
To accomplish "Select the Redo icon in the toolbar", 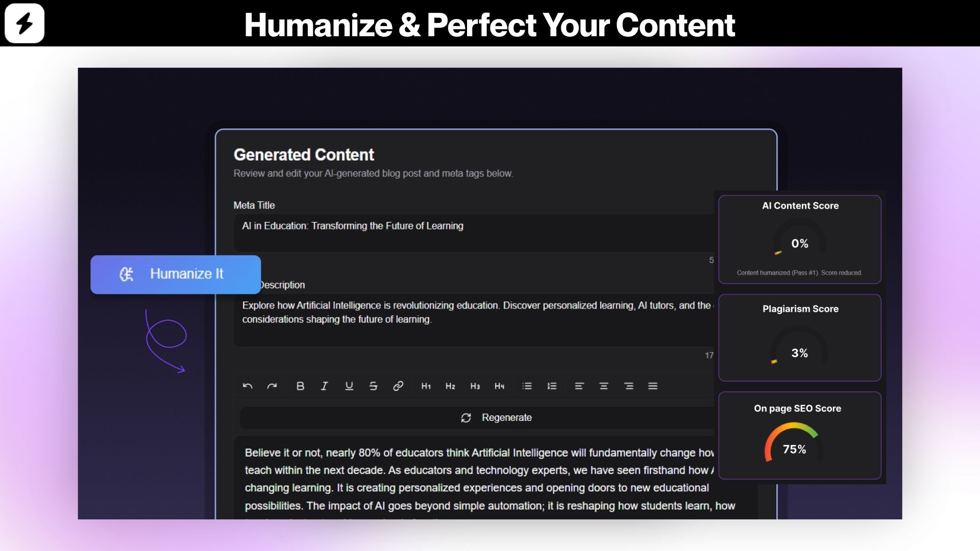I will pyautogui.click(x=273, y=386).
